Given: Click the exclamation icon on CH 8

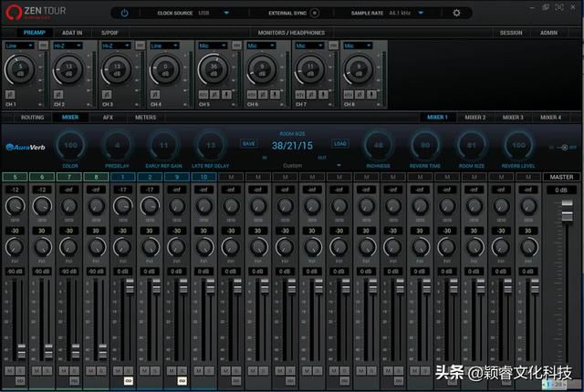Looking at the screenshot, I should click(371, 95).
